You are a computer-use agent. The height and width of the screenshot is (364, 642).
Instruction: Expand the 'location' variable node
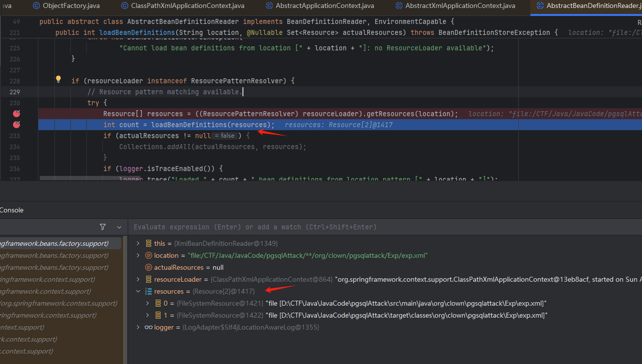pyautogui.click(x=138, y=255)
